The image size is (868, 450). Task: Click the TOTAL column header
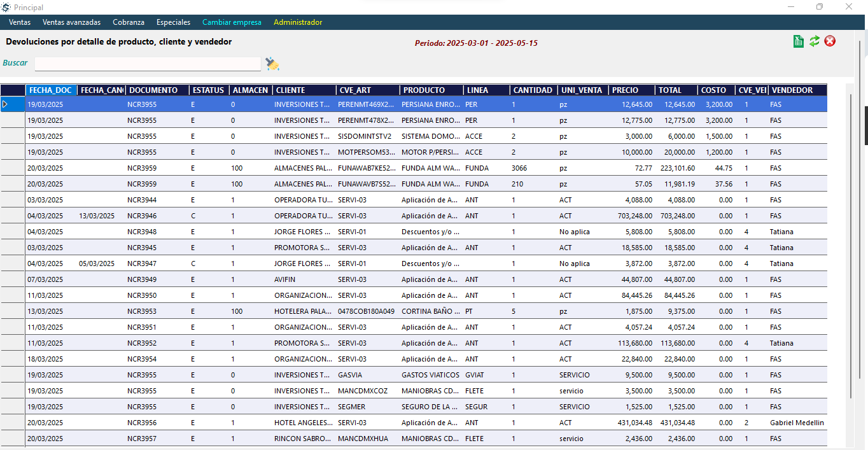click(x=676, y=90)
